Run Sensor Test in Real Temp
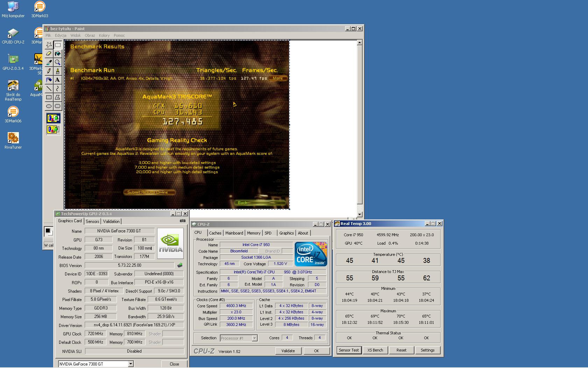This screenshot has width=588, height=368. (349, 350)
